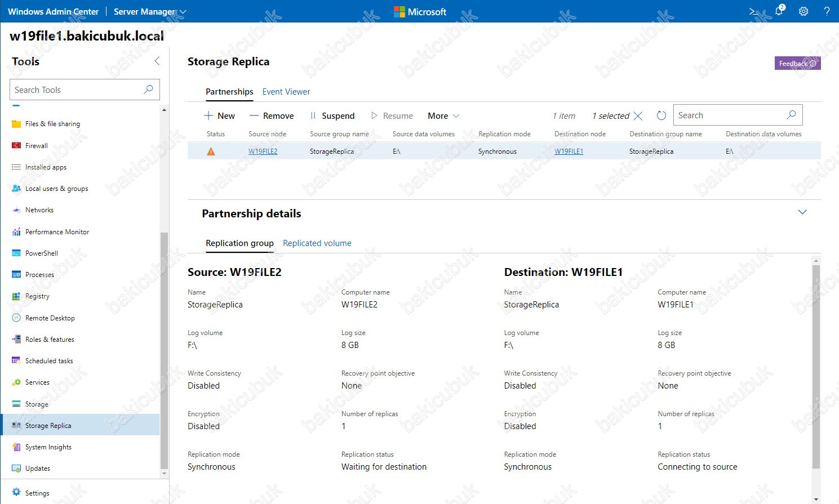Collapse the Tools pane with chevron
839x504 pixels.
pos(157,61)
